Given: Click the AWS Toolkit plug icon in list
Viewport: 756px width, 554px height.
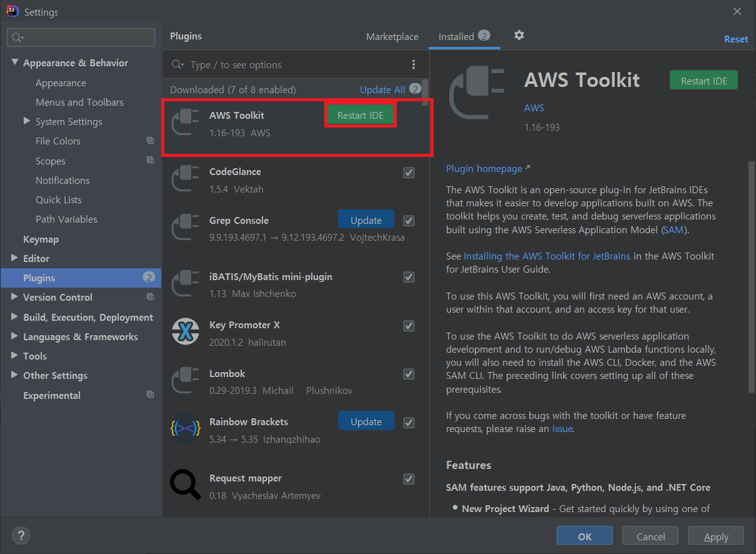Looking at the screenshot, I should (185, 123).
